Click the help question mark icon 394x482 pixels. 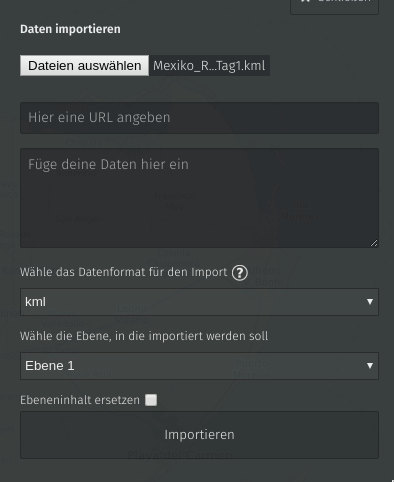tap(240, 273)
